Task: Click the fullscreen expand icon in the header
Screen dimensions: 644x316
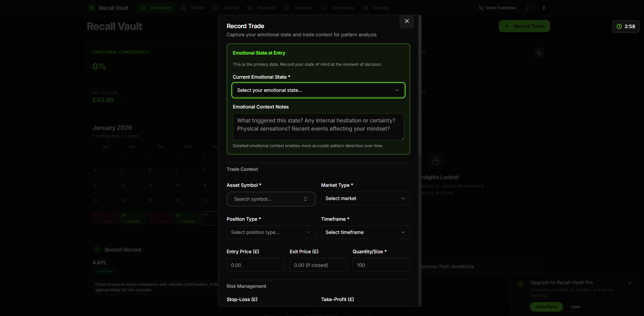Action: [529, 7]
